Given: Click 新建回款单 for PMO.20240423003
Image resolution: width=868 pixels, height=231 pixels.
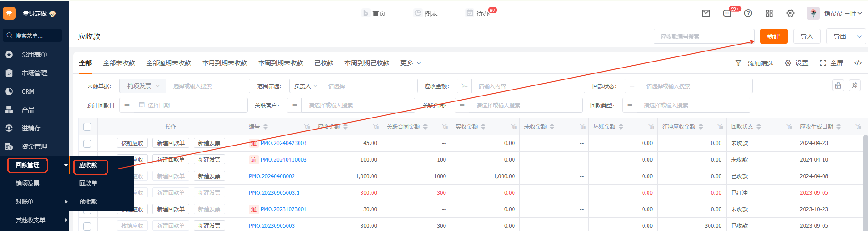Looking at the screenshot, I should pos(171,143).
